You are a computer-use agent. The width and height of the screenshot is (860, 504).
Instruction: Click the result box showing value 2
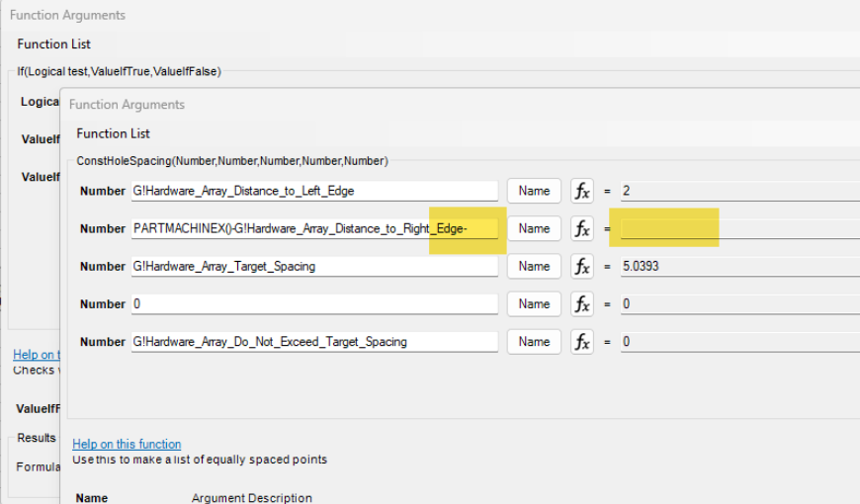point(736,191)
